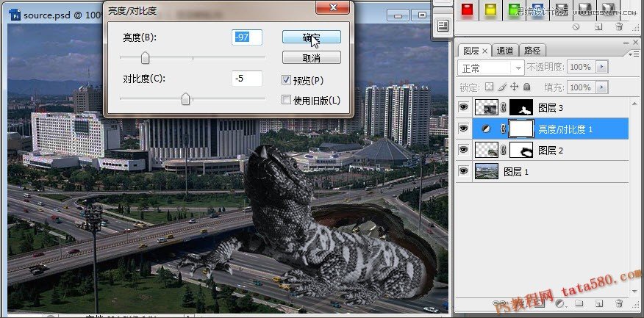
Task: Close the 亮度/对比度 dialog
Action: pyautogui.click(x=333, y=7)
